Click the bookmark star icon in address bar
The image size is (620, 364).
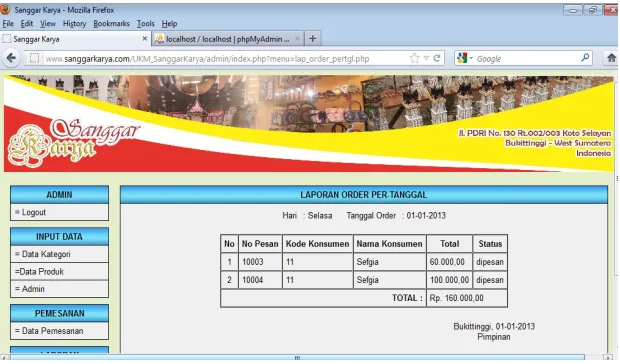point(414,58)
